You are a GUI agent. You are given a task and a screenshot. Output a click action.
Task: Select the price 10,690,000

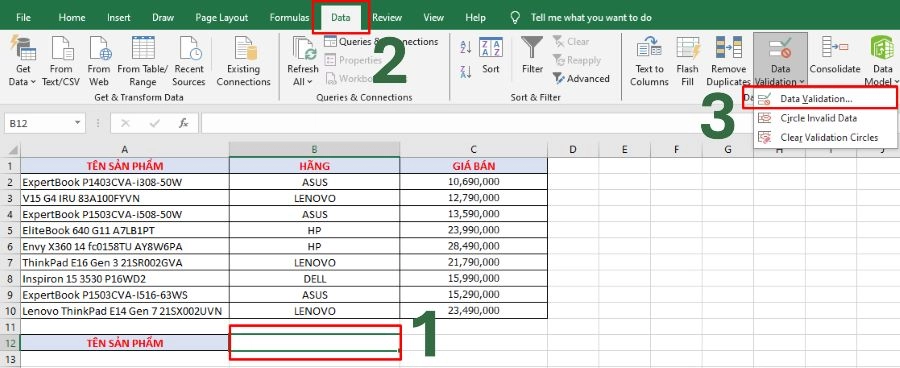pyautogui.click(x=474, y=182)
